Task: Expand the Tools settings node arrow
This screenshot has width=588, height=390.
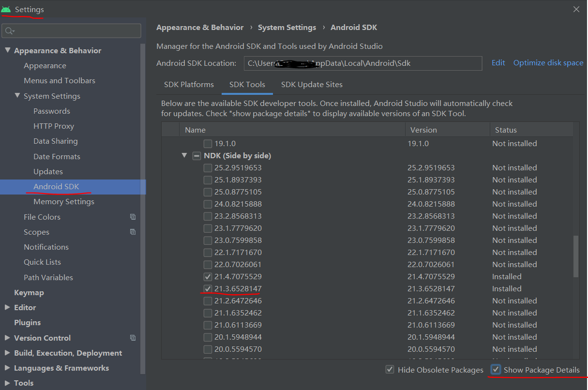Action: (7, 383)
